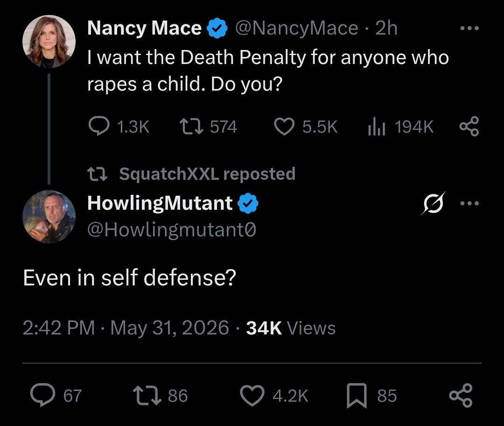Repost Nancy Mace's post
This screenshot has height=426, width=504.
208,127
